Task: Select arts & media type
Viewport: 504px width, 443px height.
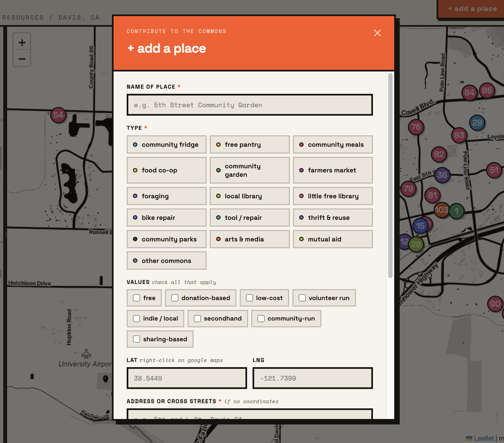Action: tap(250, 239)
